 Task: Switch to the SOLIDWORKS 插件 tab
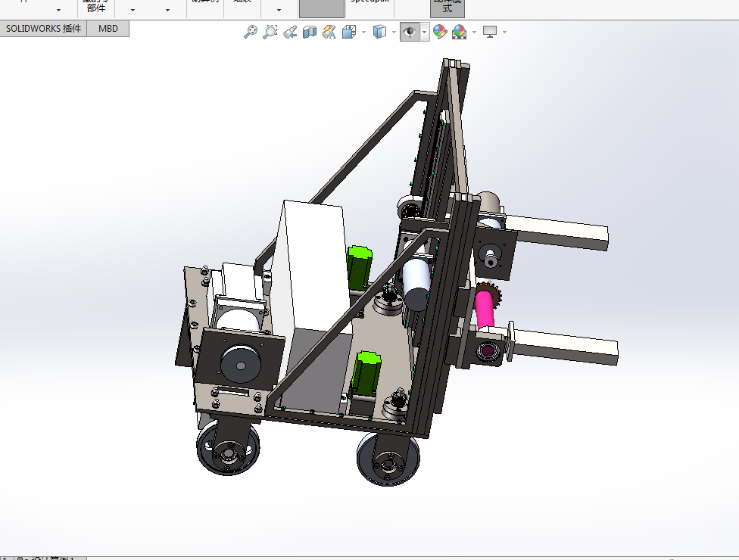43,29
